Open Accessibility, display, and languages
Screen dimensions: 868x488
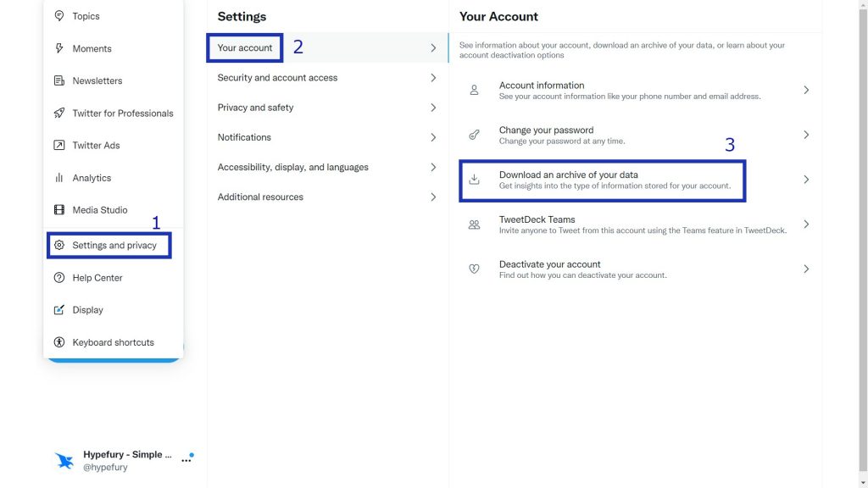click(292, 167)
